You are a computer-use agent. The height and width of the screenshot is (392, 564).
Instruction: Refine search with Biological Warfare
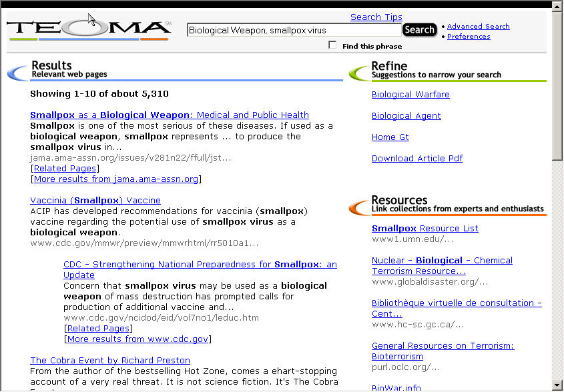click(x=410, y=95)
